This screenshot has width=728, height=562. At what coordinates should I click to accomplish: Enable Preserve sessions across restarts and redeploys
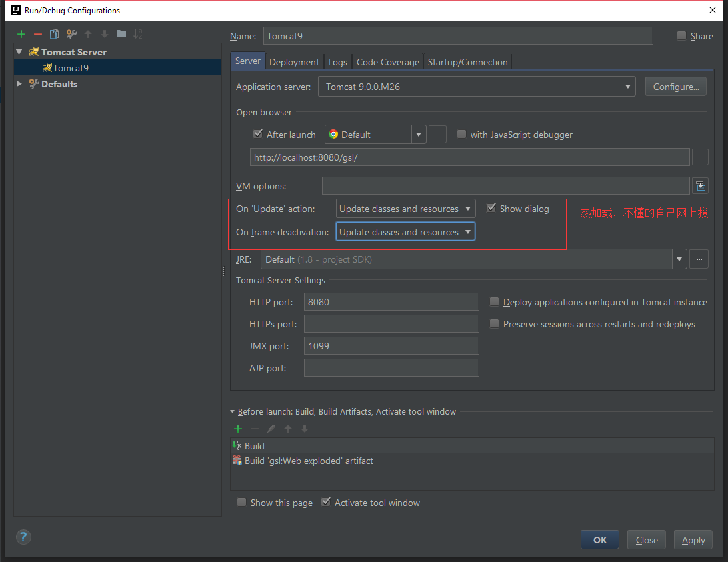point(495,324)
